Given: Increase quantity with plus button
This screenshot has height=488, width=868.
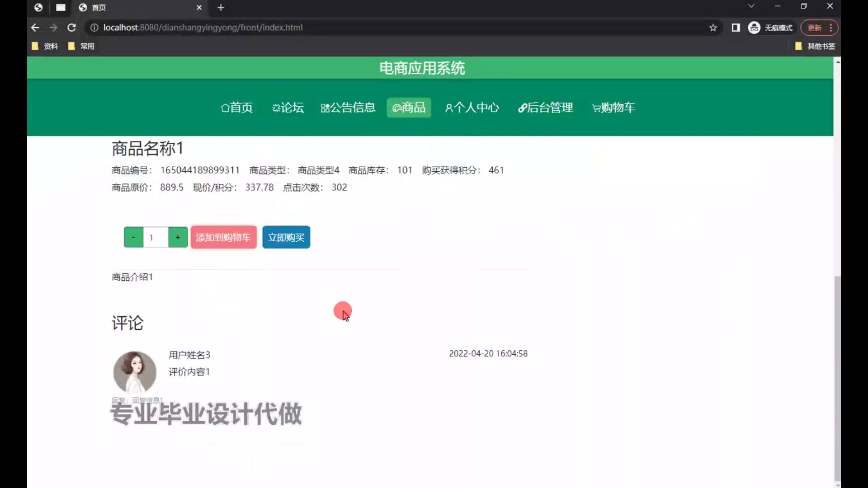Looking at the screenshot, I should coord(178,237).
